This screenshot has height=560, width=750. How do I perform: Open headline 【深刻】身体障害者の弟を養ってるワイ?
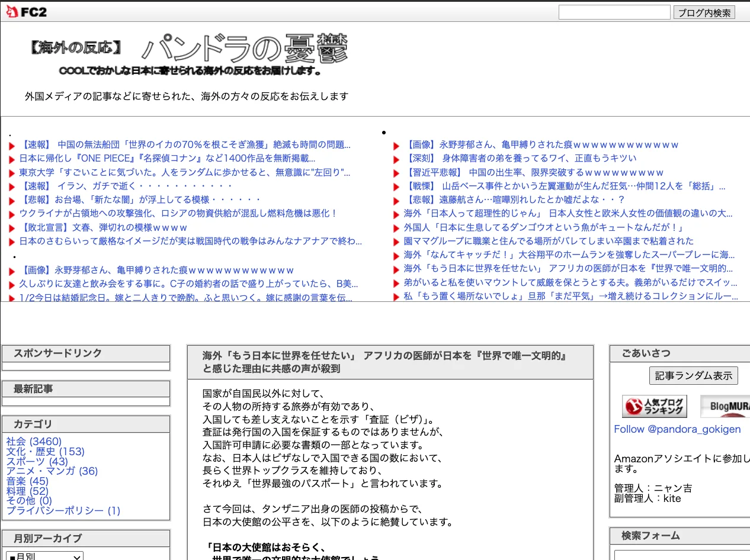[520, 158]
